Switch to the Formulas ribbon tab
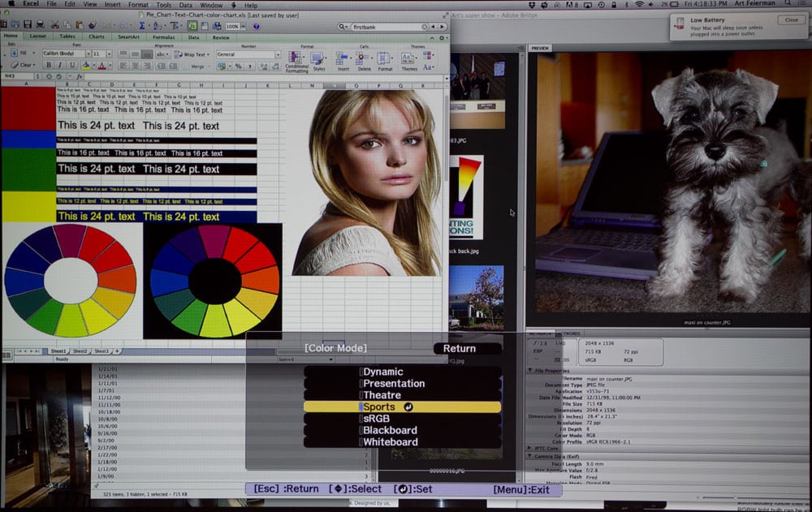 click(x=163, y=37)
